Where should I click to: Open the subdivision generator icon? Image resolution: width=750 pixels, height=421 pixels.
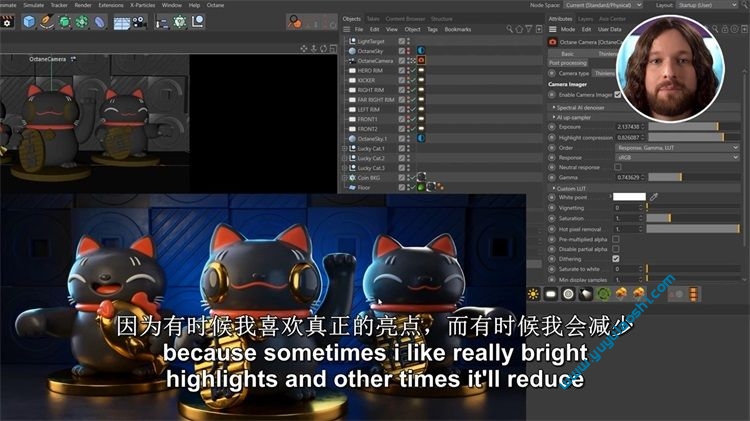(x=64, y=22)
